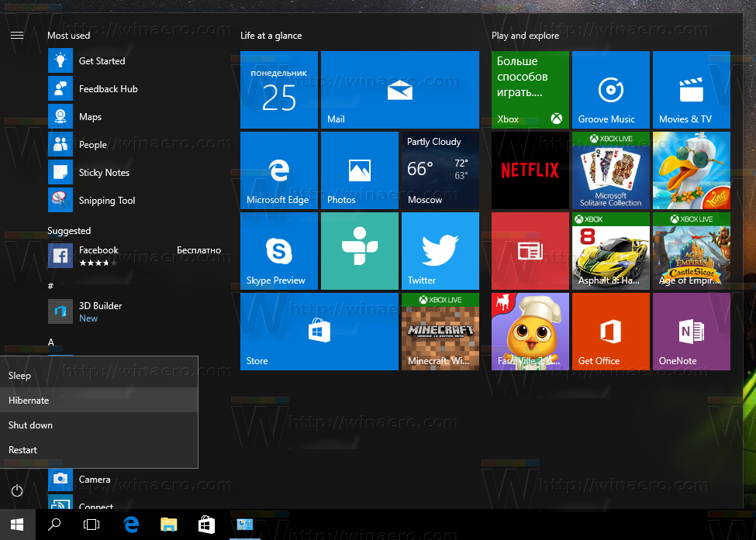The image size is (756, 540).
Task: Open the teal TuneIn tile
Action: point(360,251)
